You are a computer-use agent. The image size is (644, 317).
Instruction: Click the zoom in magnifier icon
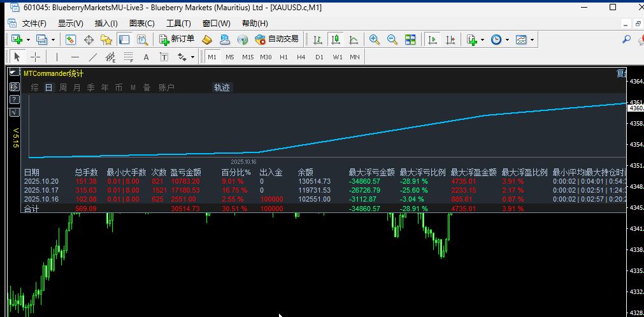click(x=374, y=40)
